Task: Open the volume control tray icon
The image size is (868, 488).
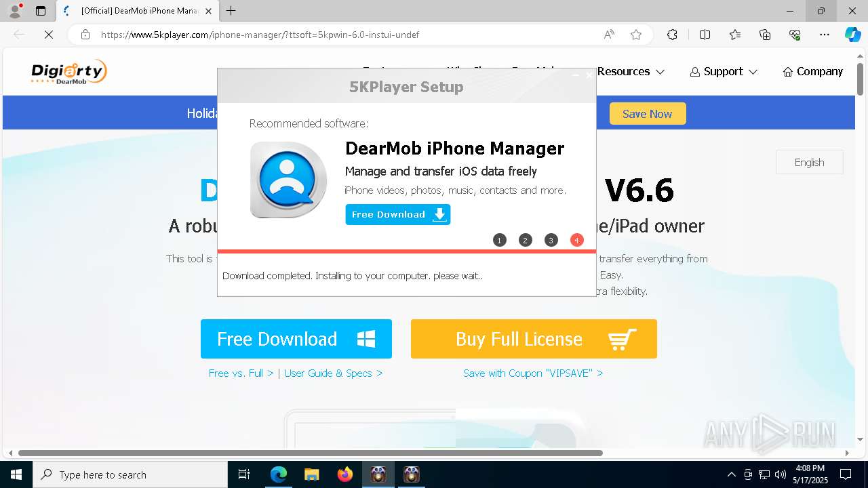Action: (781, 474)
